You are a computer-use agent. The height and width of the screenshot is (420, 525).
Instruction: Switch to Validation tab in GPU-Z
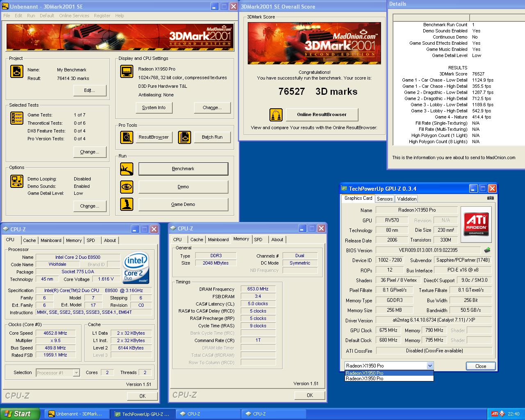(407, 199)
